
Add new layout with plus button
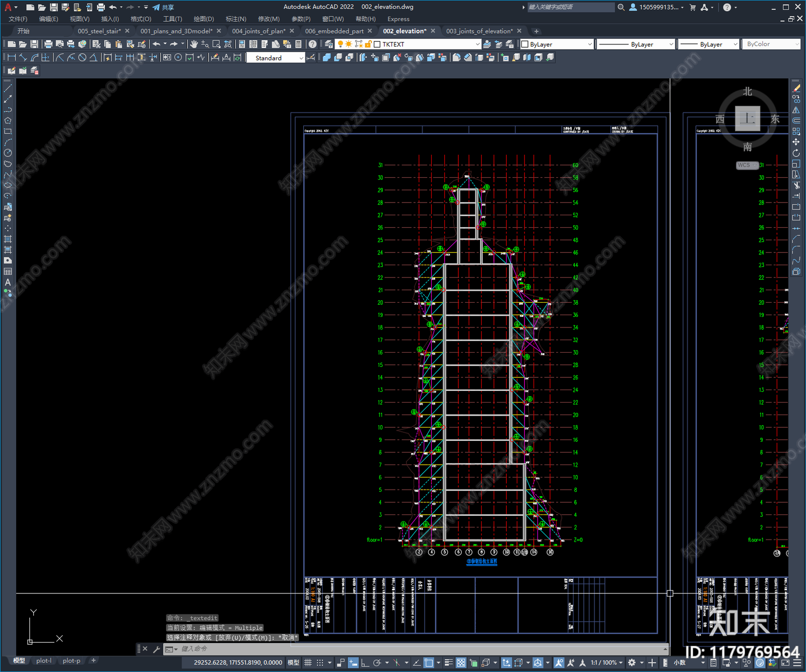click(x=93, y=660)
